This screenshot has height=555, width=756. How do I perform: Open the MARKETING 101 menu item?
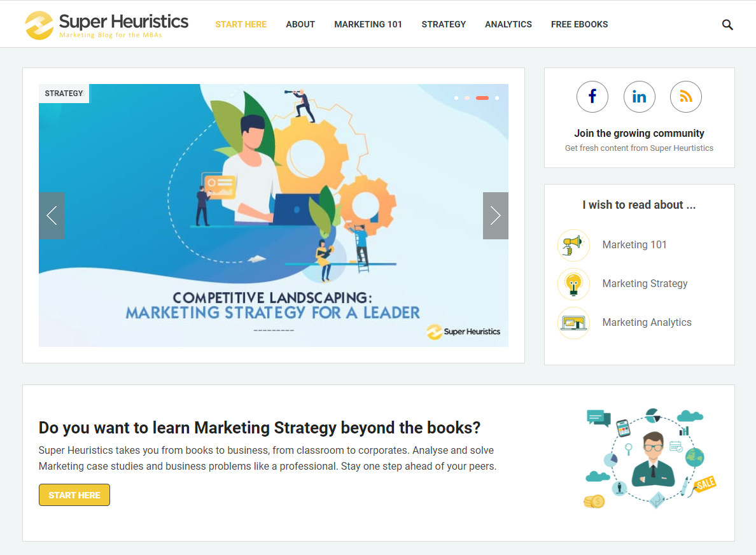click(x=368, y=24)
